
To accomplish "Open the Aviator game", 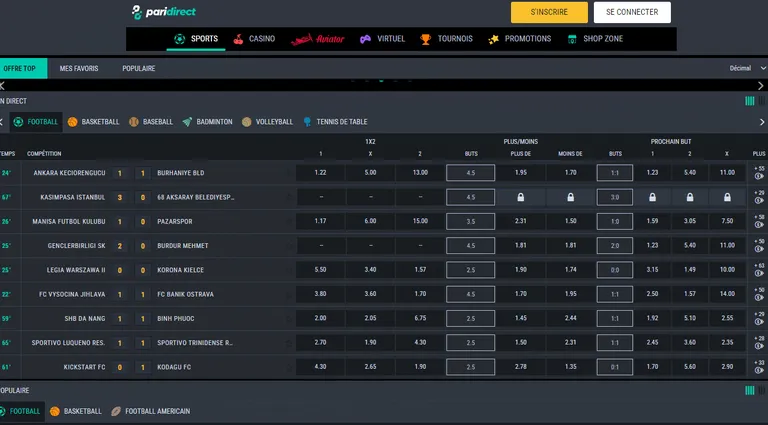I will coord(317,39).
